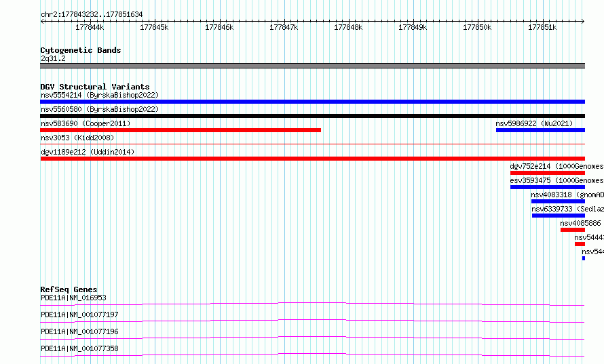This screenshot has width=604, height=364.
Task: Click the black nsv5560580 variant bar
Action: click(x=312, y=116)
